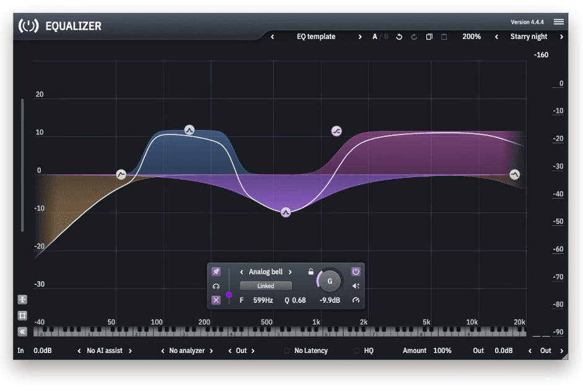The width and height of the screenshot is (583, 392).
Task: Click the piano keyboard strip
Action: [279, 331]
